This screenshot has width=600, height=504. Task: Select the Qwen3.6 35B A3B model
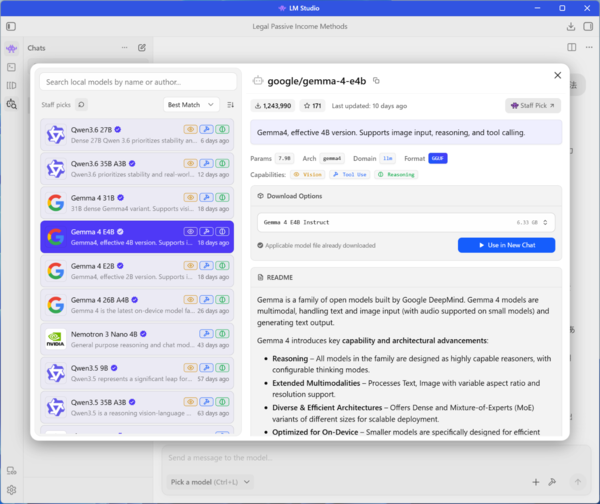click(137, 169)
